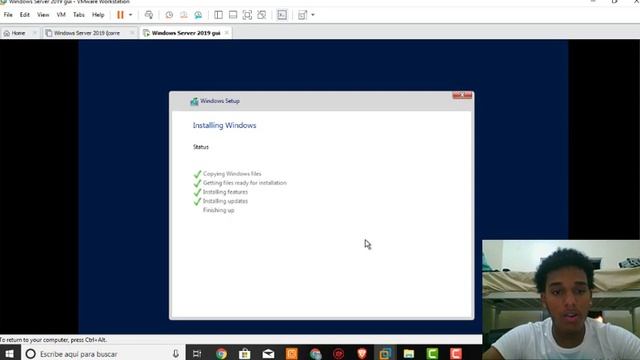
Task: Open the VM menu
Action: click(x=61, y=15)
